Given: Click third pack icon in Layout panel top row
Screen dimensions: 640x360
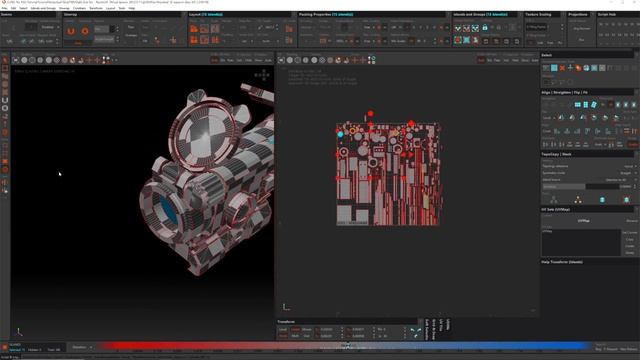Looking at the screenshot, I should [215, 29].
